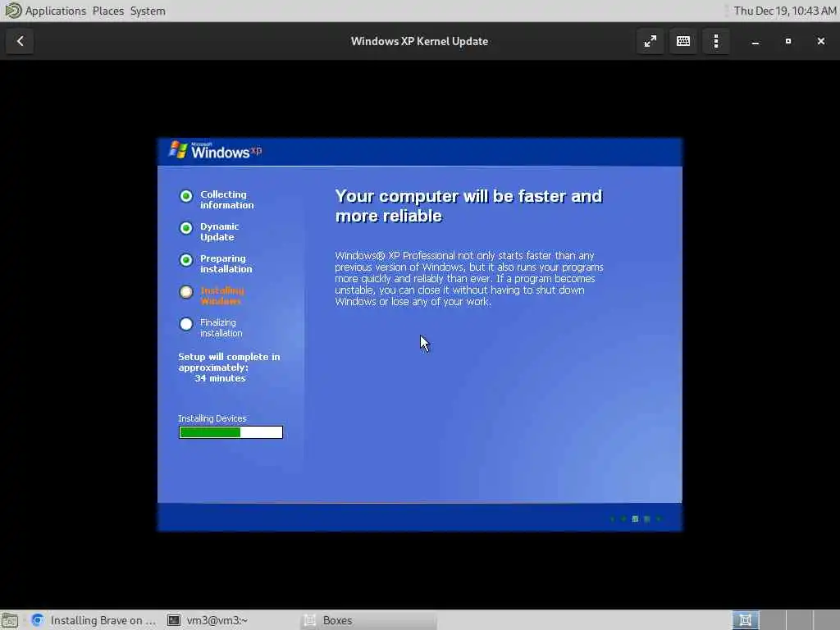Switch to the vm3@vm3 terminal window
Viewport: 840px width, 630px height.
[208, 620]
